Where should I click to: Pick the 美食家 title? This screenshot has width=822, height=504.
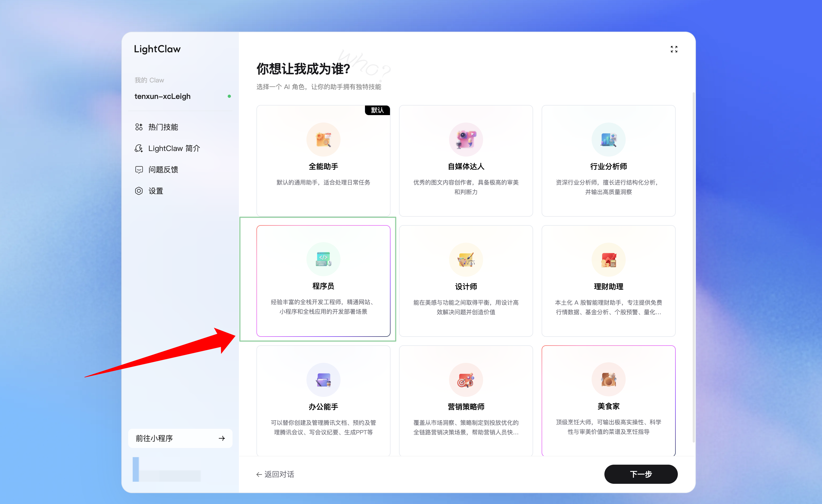point(608,406)
